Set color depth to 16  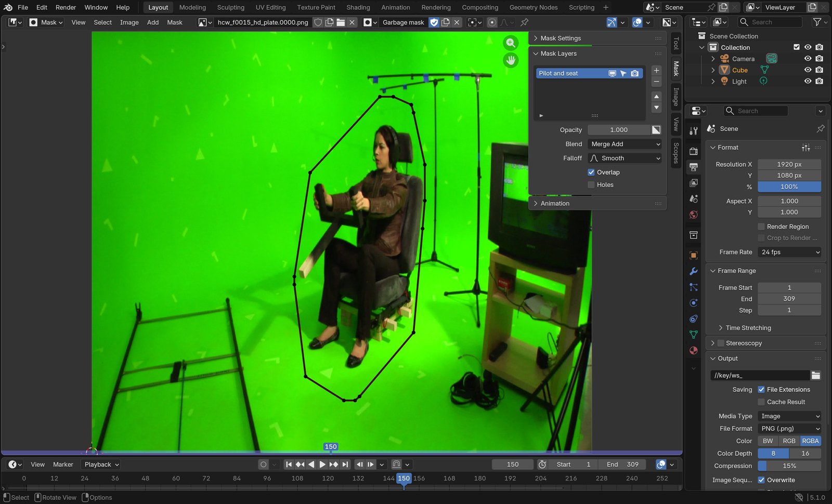[805, 454]
